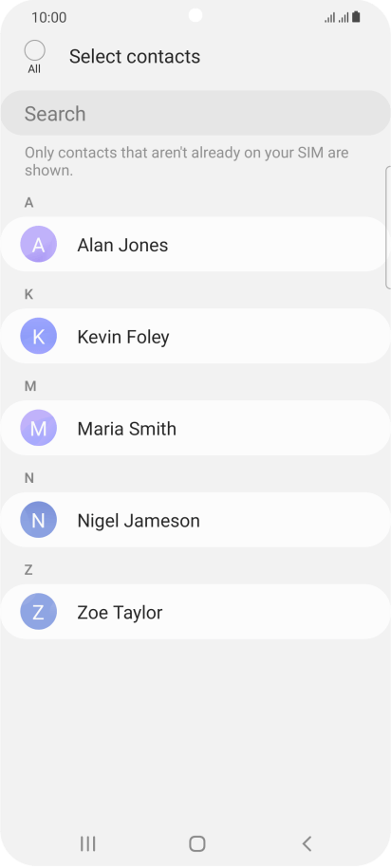Image resolution: width=391 pixels, height=868 pixels.
Task: Toggle the All contacts selection circle
Action: 34,51
